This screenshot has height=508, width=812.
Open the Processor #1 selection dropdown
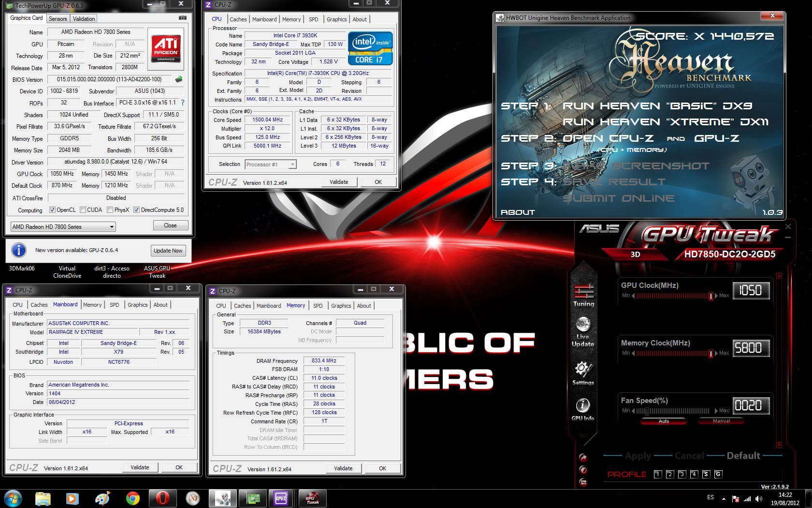click(271, 164)
